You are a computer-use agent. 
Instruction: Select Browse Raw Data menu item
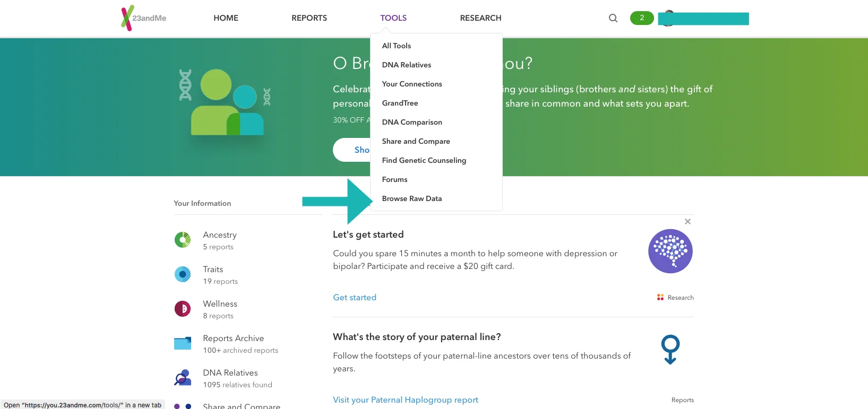[x=412, y=198]
